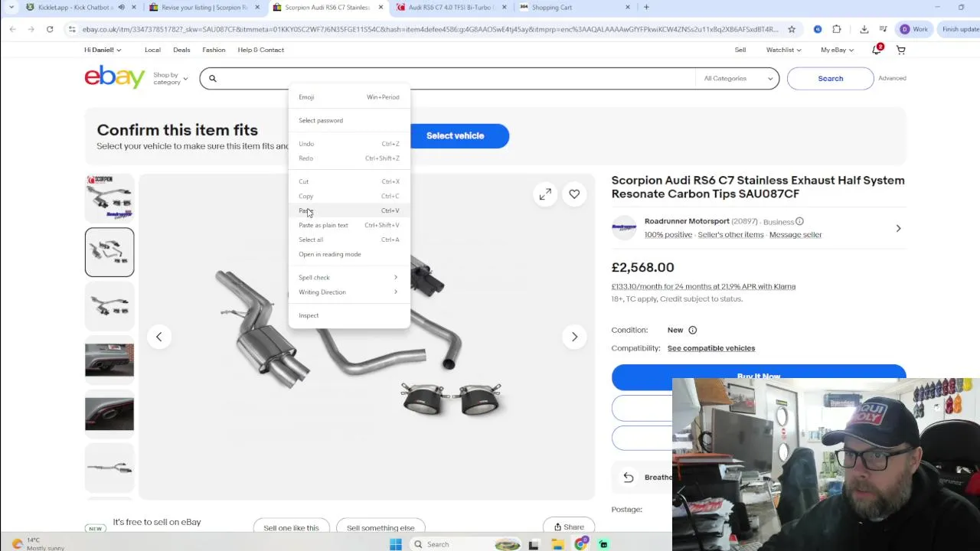Show next product image arrow
The width and height of the screenshot is (980, 551).
tap(574, 337)
